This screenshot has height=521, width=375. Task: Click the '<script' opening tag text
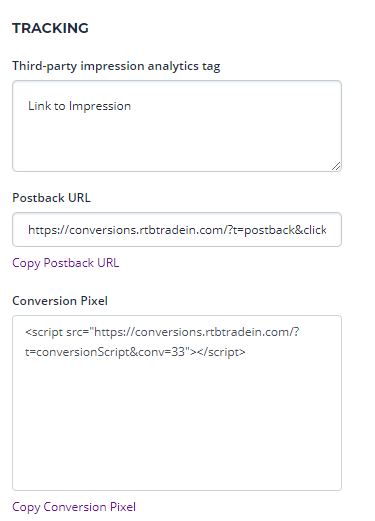click(x=44, y=332)
